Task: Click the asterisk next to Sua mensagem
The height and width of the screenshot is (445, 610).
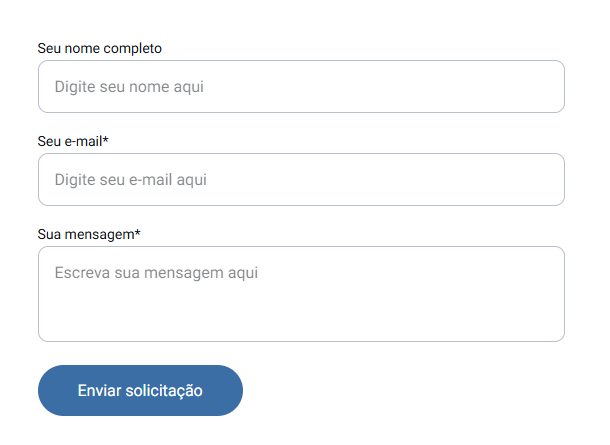Action: pyautogui.click(x=137, y=233)
